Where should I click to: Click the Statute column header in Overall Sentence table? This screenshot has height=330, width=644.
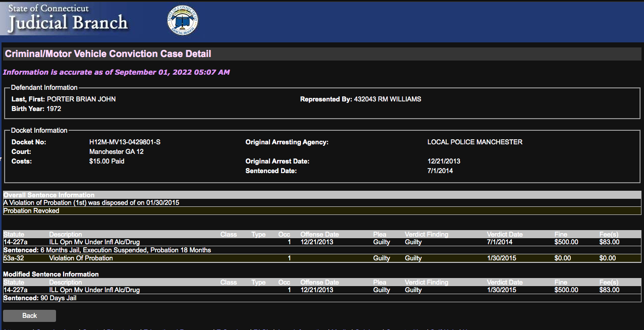point(14,235)
